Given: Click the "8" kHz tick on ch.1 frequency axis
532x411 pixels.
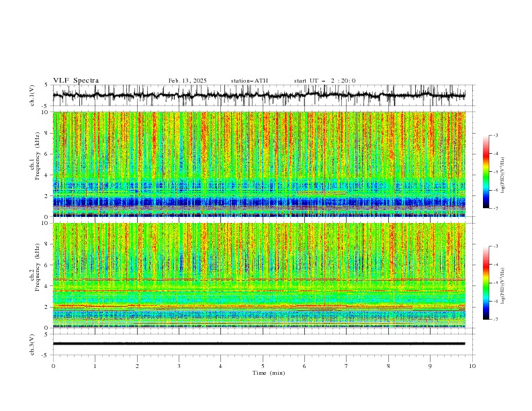Looking at the screenshot, I should coord(47,133).
